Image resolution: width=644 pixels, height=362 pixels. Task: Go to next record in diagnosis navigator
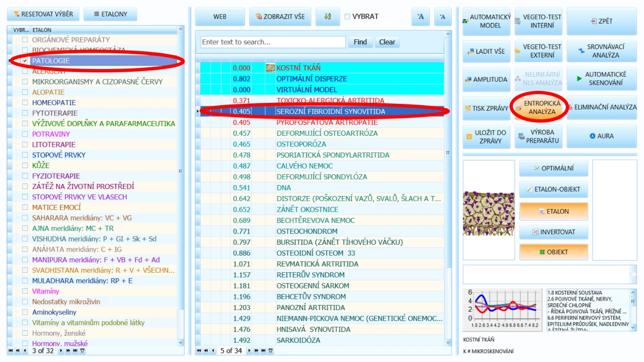[x=249, y=350]
